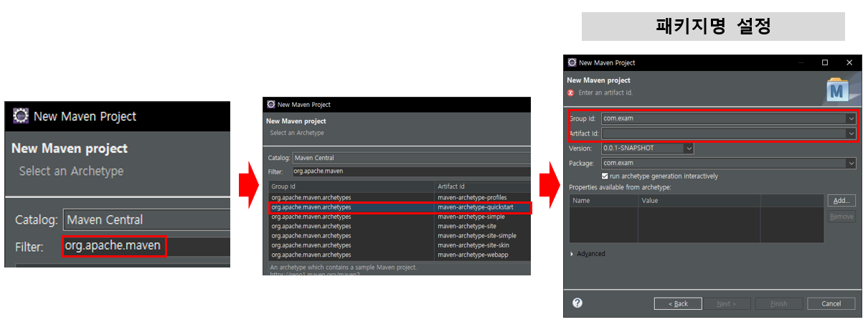Click the Artifact Id column header
Image resolution: width=868 pixels, height=322 pixels.
click(x=483, y=186)
